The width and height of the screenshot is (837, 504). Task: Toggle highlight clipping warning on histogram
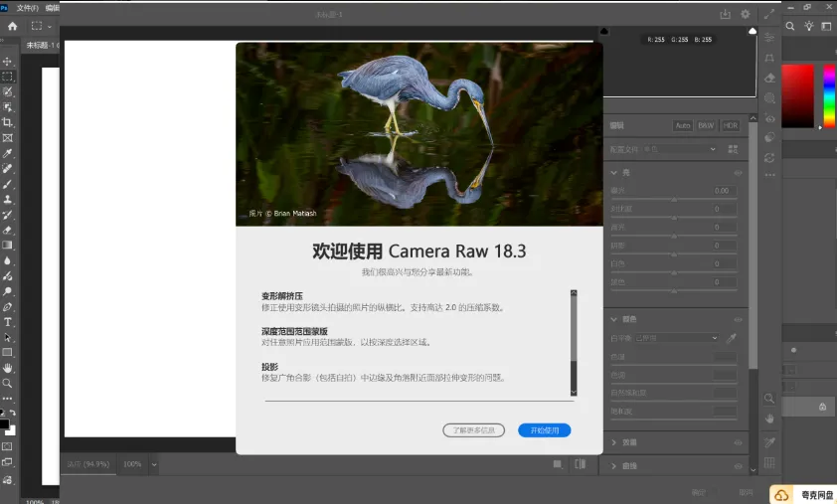point(753,32)
